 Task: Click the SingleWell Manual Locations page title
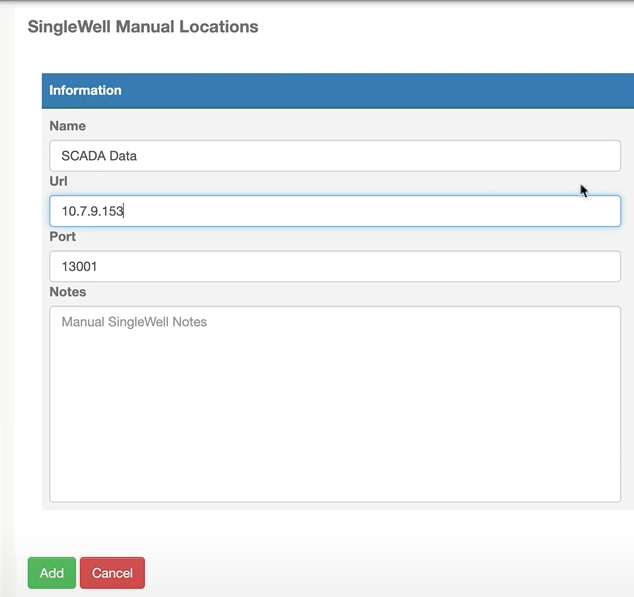point(143,27)
